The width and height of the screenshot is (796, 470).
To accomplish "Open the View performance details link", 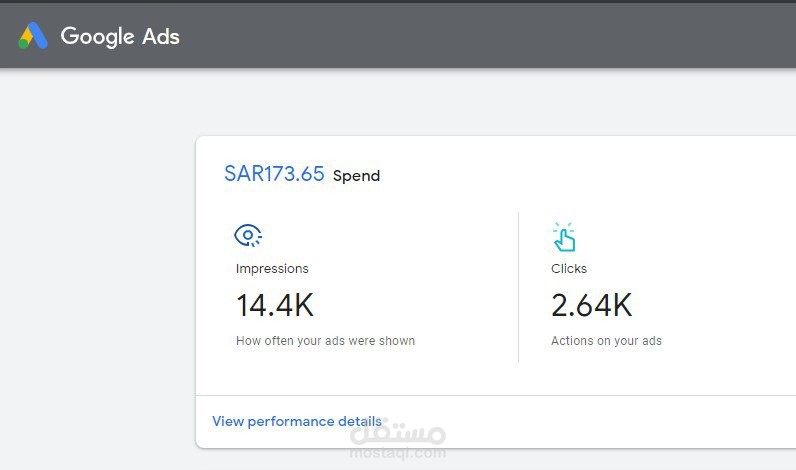I will [297, 421].
